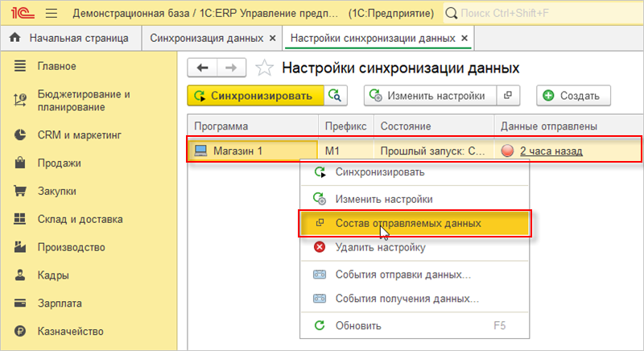Open the Продажи section in sidebar
644x351 pixels.
pyautogui.click(x=60, y=163)
